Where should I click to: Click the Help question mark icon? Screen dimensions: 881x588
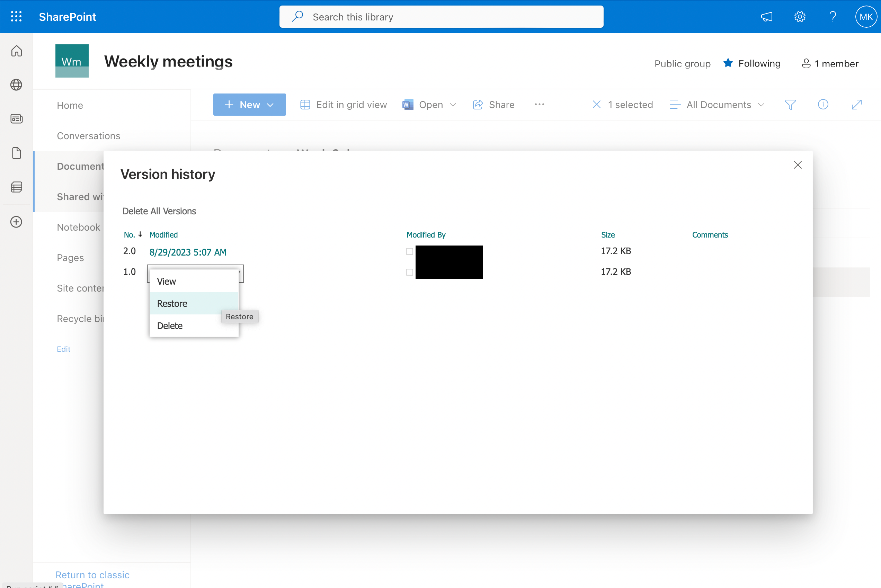tap(833, 16)
